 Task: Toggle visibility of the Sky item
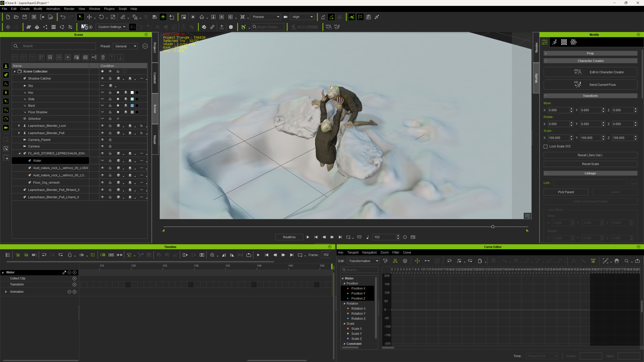click(102, 86)
